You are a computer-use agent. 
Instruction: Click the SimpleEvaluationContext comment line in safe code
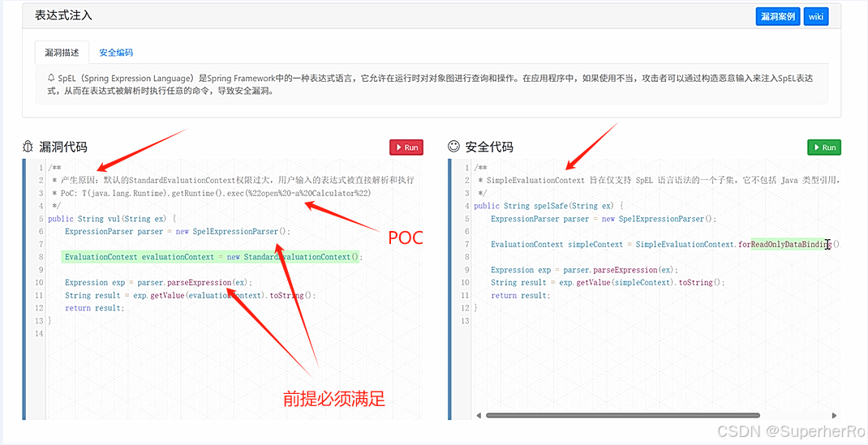click(659, 180)
